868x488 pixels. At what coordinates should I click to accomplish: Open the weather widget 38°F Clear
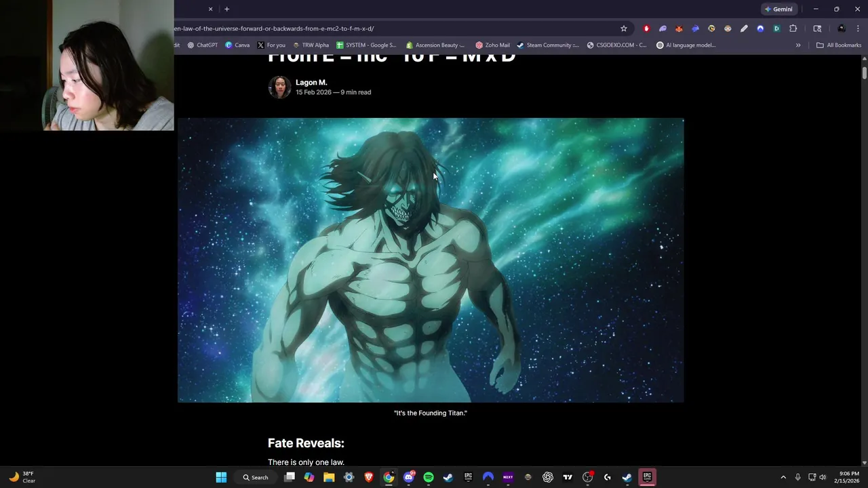pos(22,477)
